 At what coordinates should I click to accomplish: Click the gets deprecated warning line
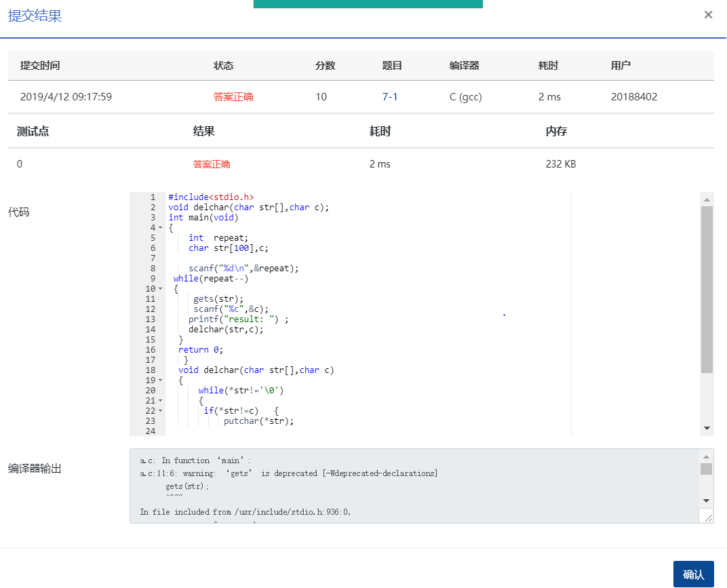tap(289, 473)
